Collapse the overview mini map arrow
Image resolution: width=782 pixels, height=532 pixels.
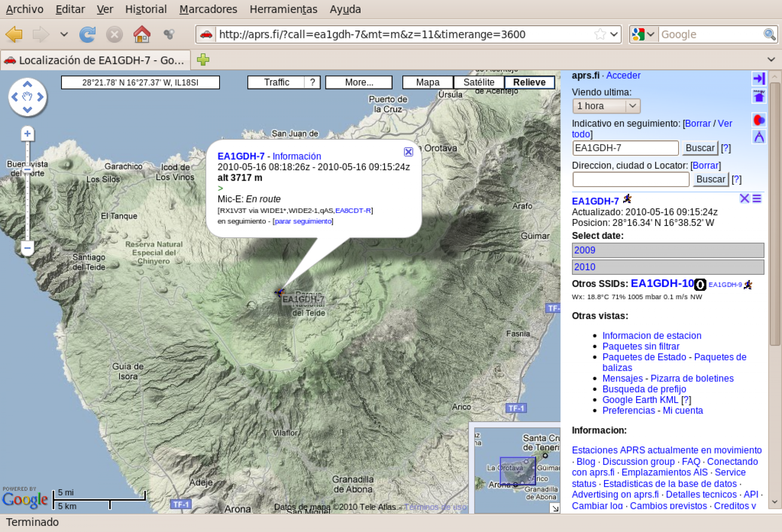(x=555, y=508)
